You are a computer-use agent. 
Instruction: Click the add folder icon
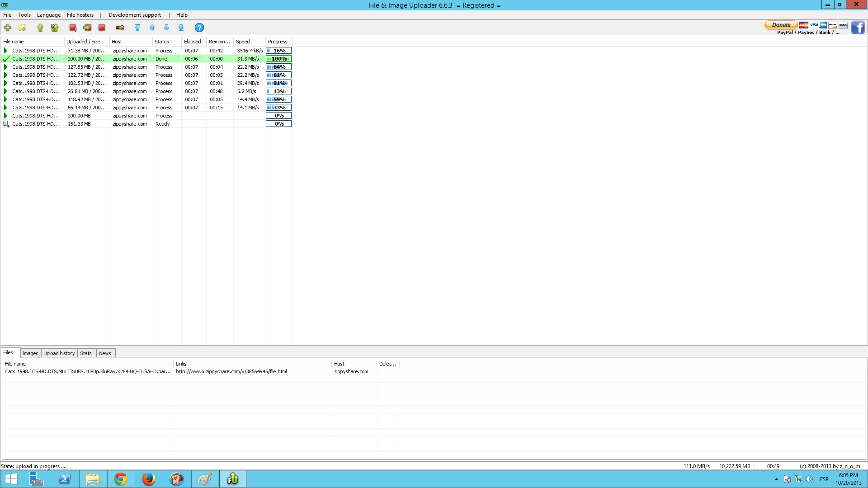click(x=22, y=28)
